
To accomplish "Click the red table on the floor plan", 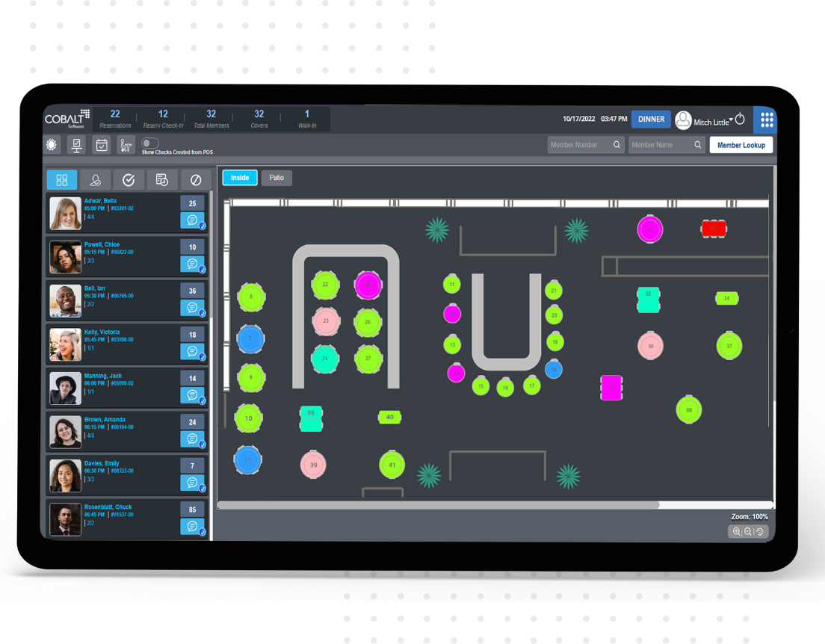I will (x=714, y=229).
